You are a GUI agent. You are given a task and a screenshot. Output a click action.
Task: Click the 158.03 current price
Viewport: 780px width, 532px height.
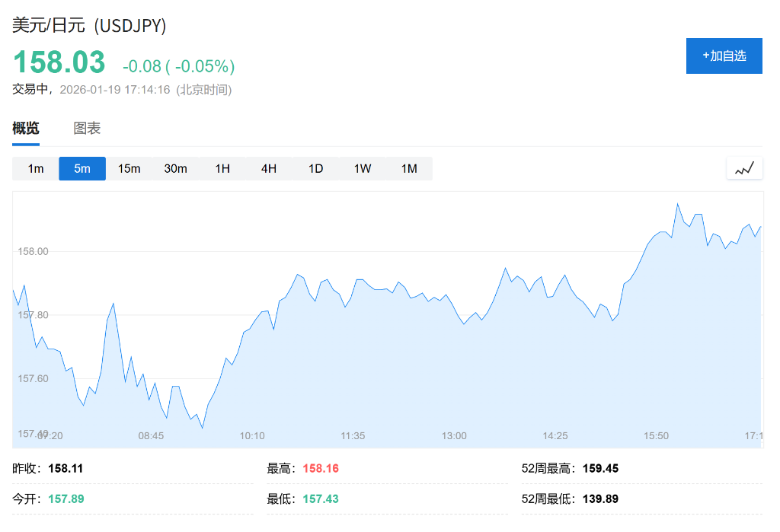tap(59, 62)
